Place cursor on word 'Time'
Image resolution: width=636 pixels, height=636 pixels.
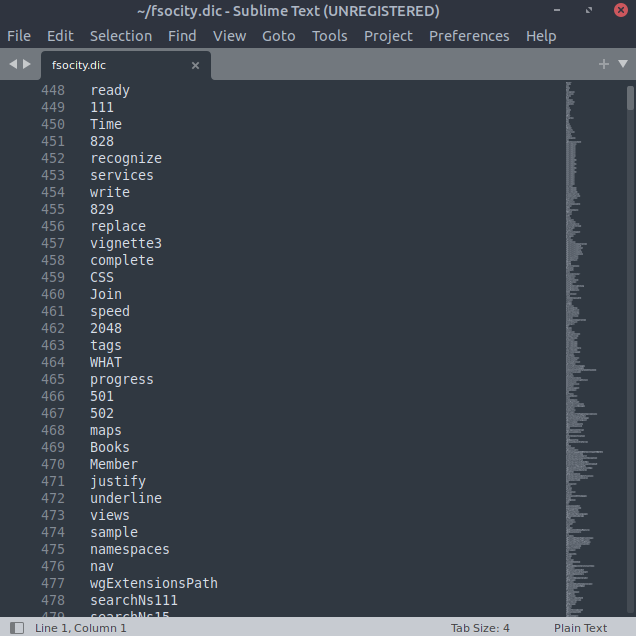[x=106, y=124]
